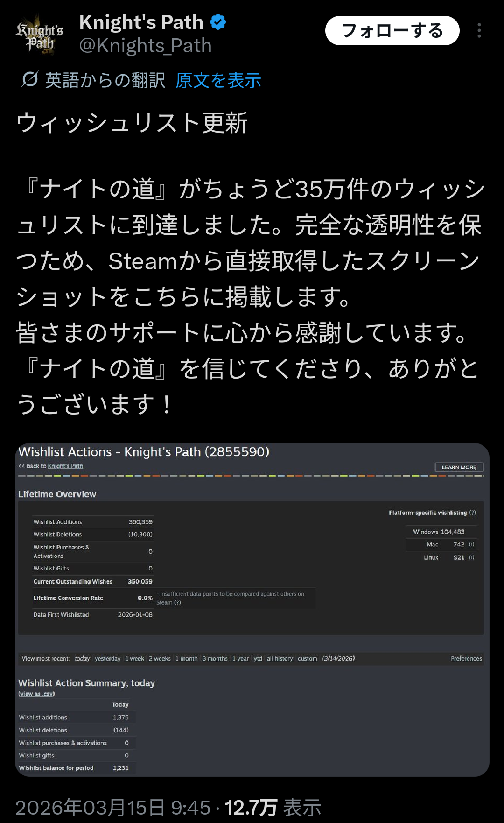
Task: Select the 'all history' time range
Action: coord(280,659)
